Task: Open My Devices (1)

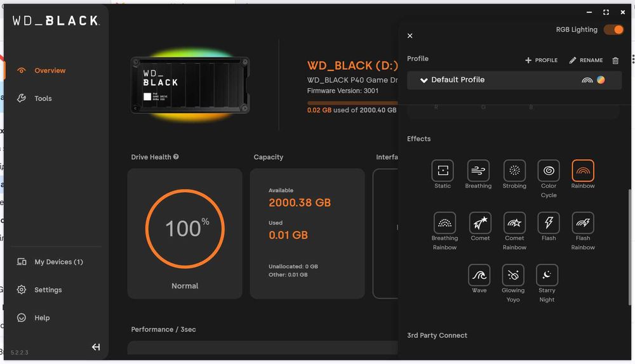Action: click(x=50, y=262)
